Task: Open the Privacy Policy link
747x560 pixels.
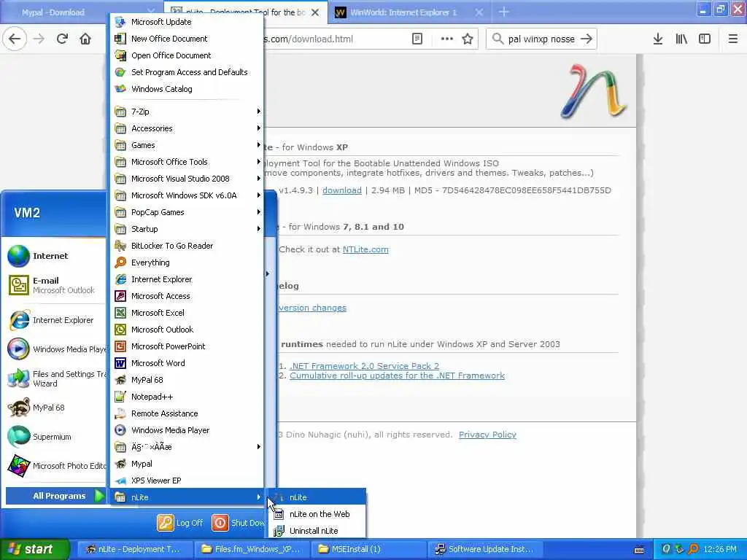Action: (487, 435)
